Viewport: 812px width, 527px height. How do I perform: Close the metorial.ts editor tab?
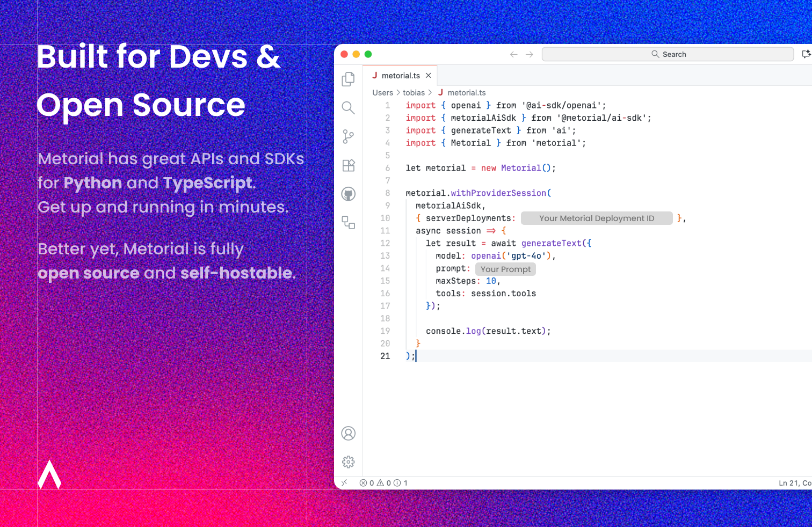coord(429,76)
